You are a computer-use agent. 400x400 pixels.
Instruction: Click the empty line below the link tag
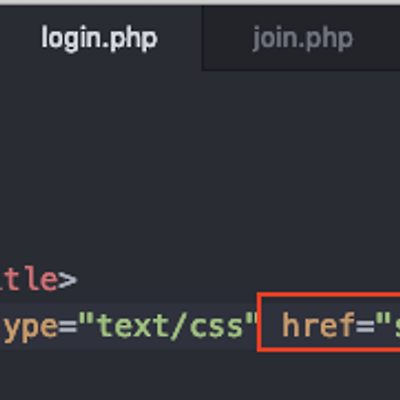[200, 375]
